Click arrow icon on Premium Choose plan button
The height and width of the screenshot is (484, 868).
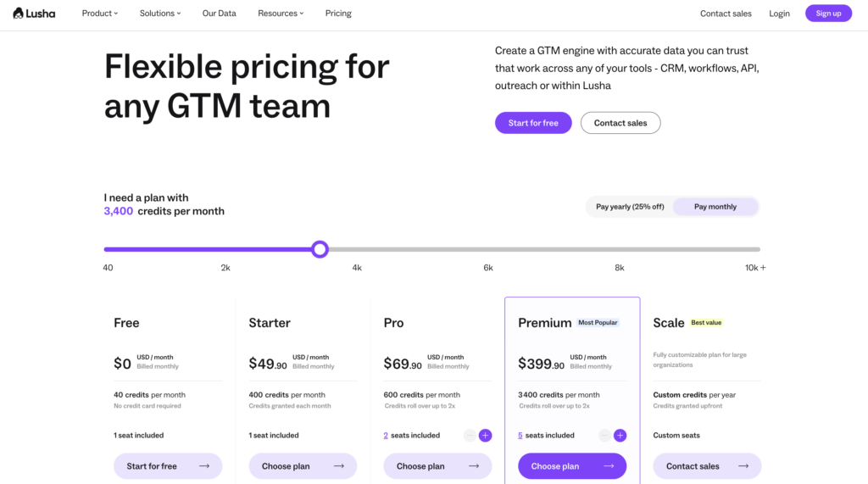[x=609, y=466]
